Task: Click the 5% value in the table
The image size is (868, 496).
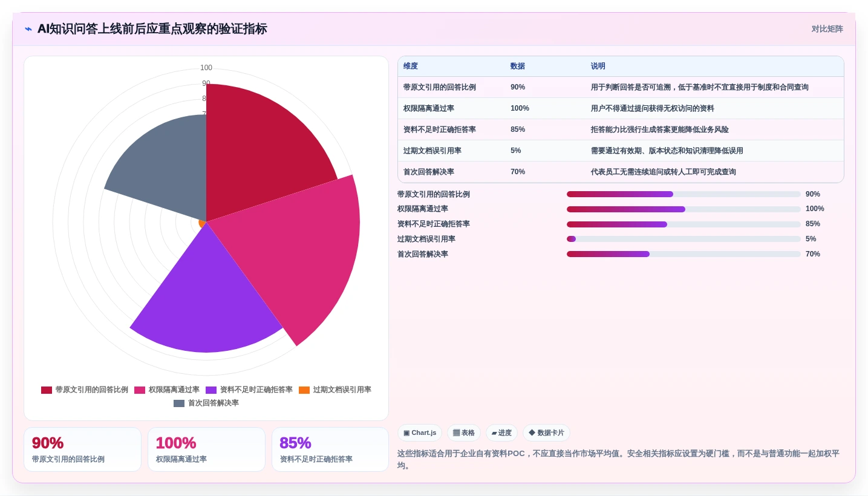Action: [515, 151]
